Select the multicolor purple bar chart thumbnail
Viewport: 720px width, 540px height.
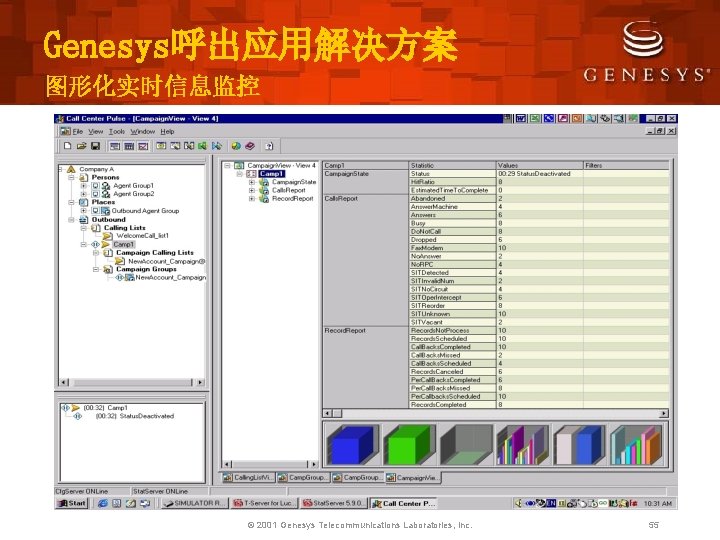[523, 445]
